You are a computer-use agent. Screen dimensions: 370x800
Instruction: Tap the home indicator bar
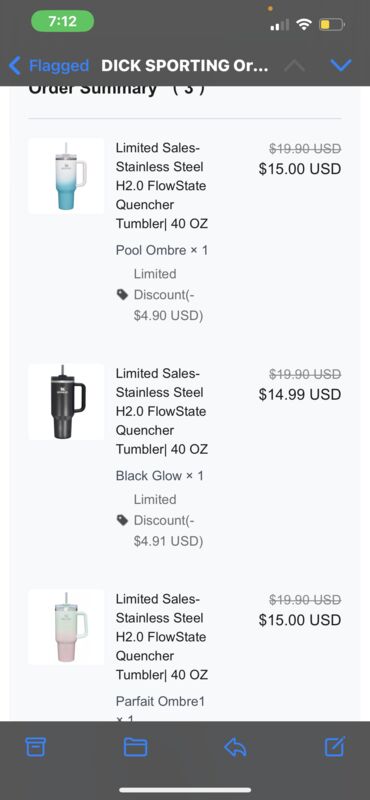(x=185, y=790)
